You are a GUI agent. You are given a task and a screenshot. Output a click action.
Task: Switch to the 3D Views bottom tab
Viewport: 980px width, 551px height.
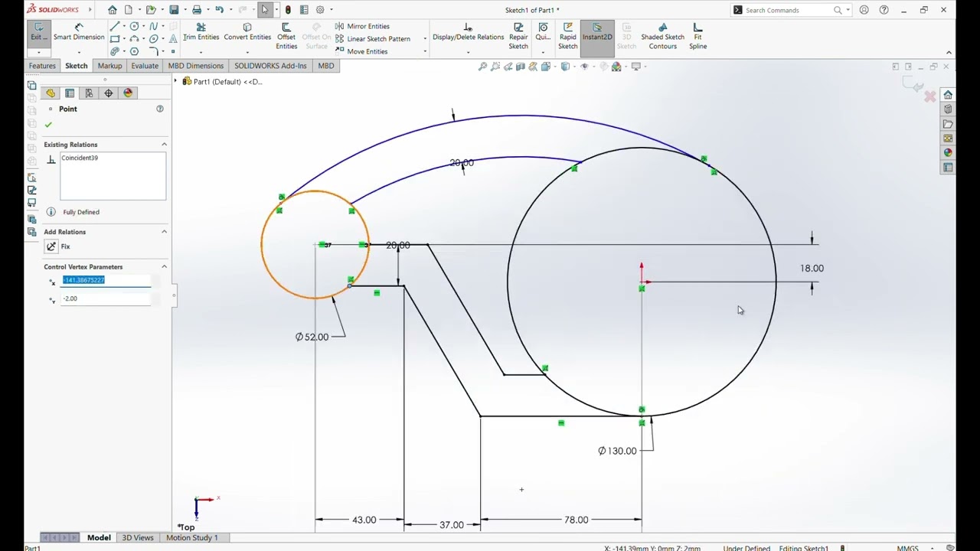click(138, 537)
